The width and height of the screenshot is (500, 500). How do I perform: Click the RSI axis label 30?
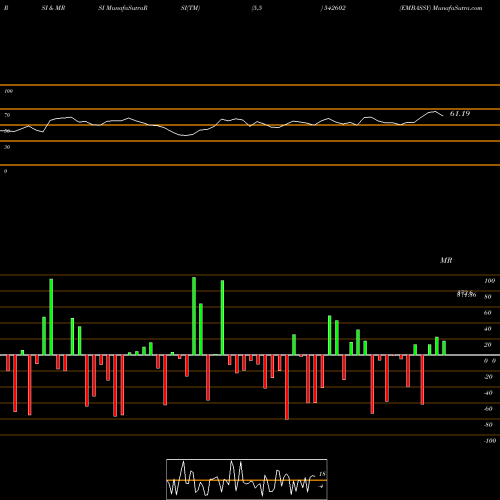point(7,147)
